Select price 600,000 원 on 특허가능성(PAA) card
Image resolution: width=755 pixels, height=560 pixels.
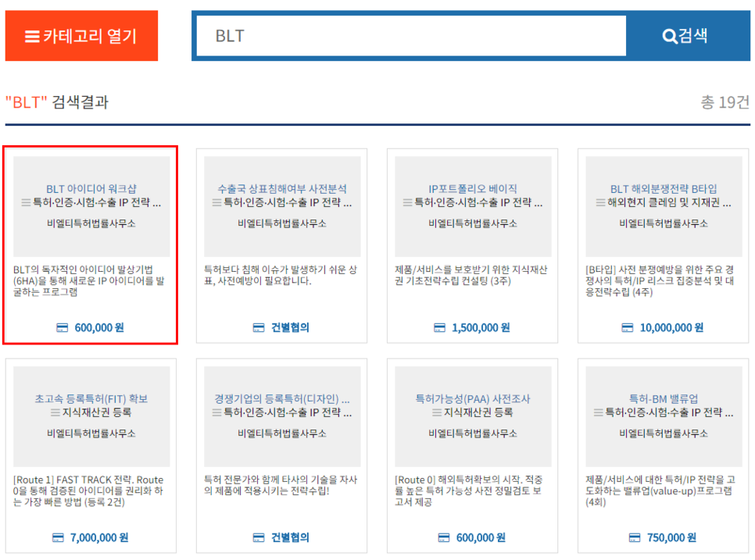(x=481, y=537)
